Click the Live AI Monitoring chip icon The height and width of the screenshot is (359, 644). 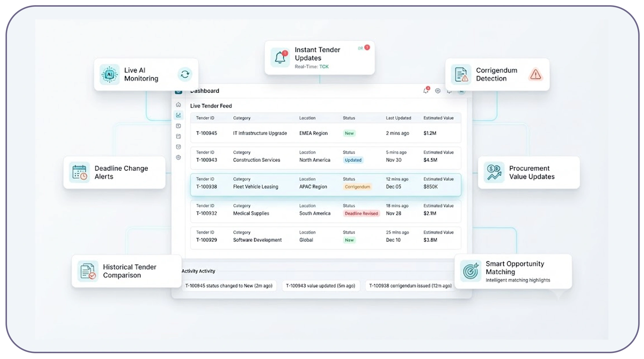point(110,74)
